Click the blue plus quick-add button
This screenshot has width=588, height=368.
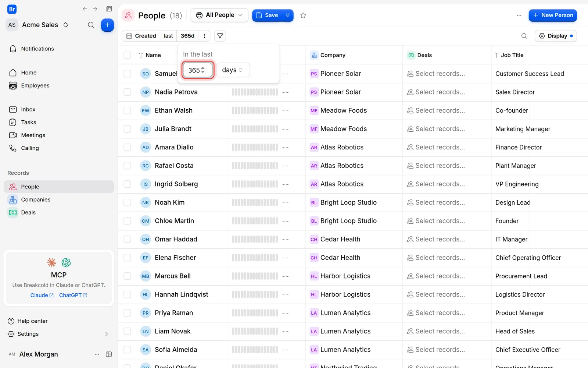tap(107, 25)
